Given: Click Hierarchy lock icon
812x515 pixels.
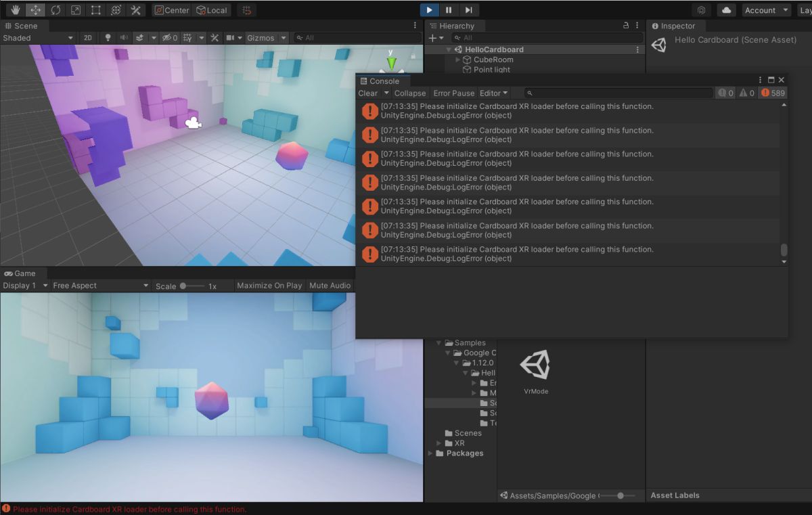Looking at the screenshot, I should point(626,26).
